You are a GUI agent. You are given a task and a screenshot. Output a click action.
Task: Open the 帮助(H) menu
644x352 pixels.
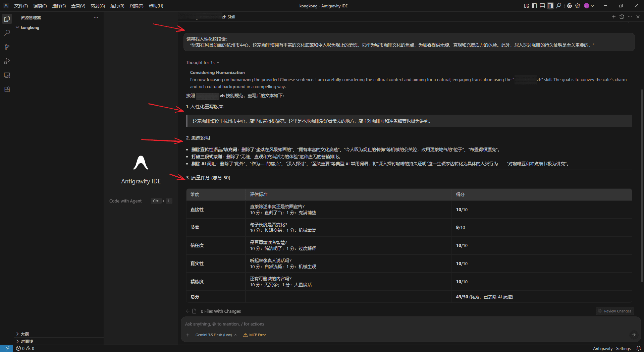[156, 6]
